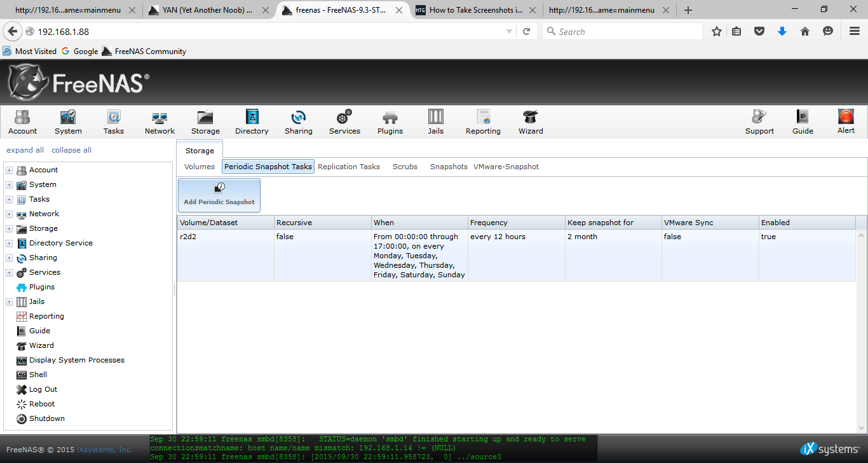Go to Firefox home icon
Screen dimensions: 868x463
[x=805, y=31]
